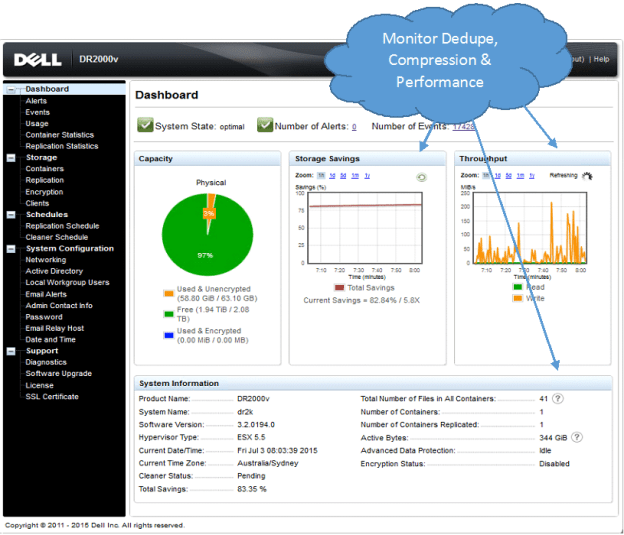This screenshot has height=535, width=624.
Task: Collapse the Schedules tree section
Action: pyautogui.click(x=11, y=215)
